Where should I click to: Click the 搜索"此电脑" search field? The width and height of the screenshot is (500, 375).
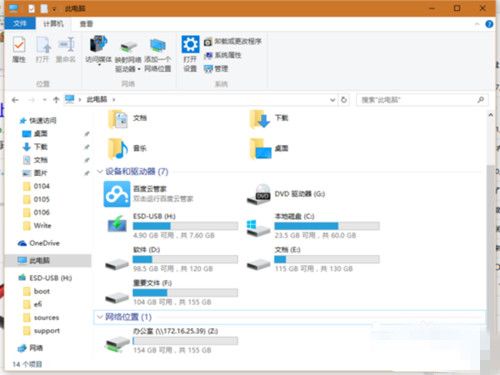pyautogui.click(x=422, y=100)
